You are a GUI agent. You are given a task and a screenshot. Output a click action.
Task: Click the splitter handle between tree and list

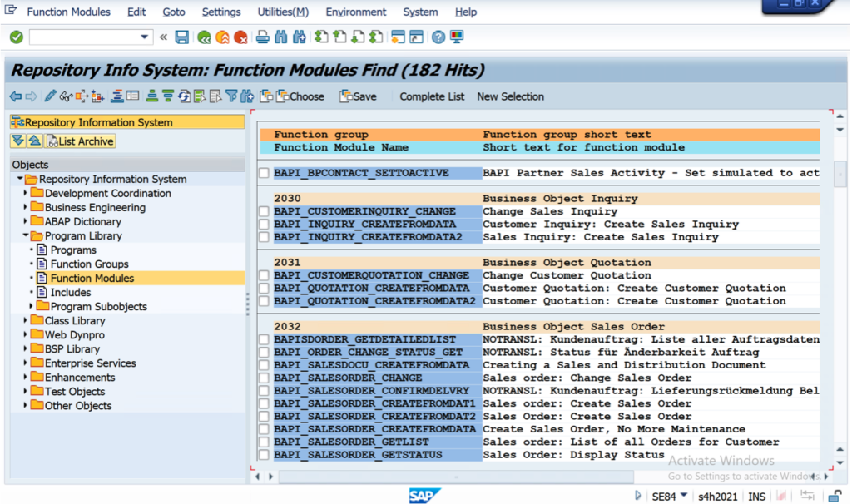point(248,304)
